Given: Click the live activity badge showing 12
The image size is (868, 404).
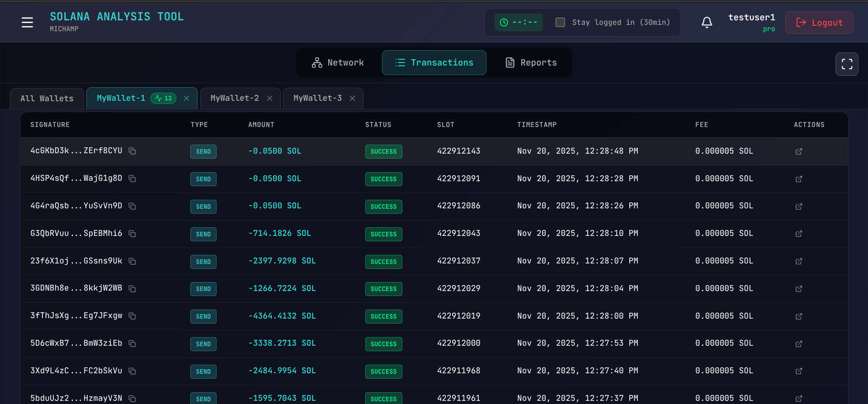Looking at the screenshot, I should click(x=163, y=98).
